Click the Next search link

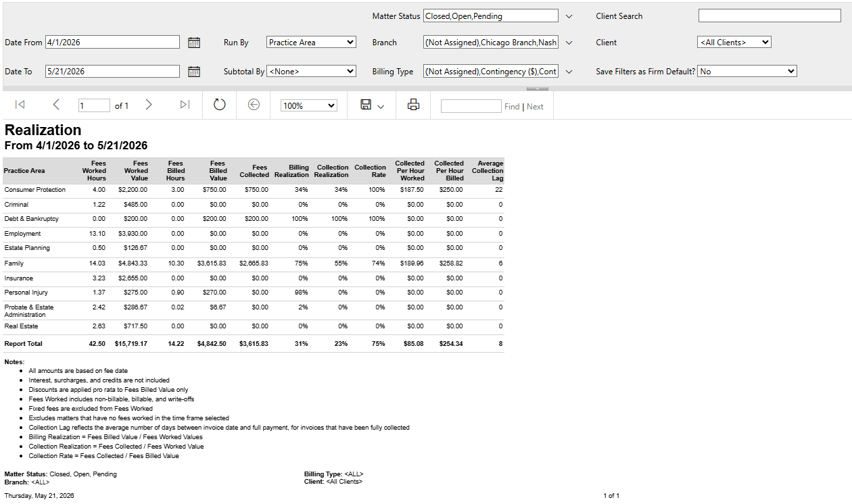click(535, 107)
